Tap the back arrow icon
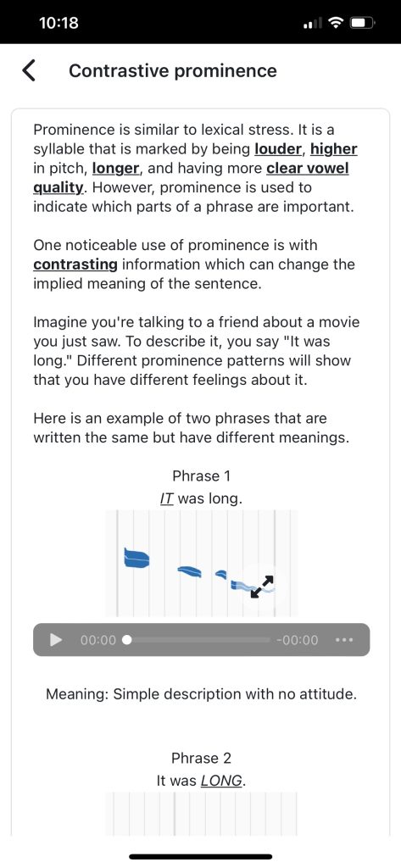 [30, 71]
